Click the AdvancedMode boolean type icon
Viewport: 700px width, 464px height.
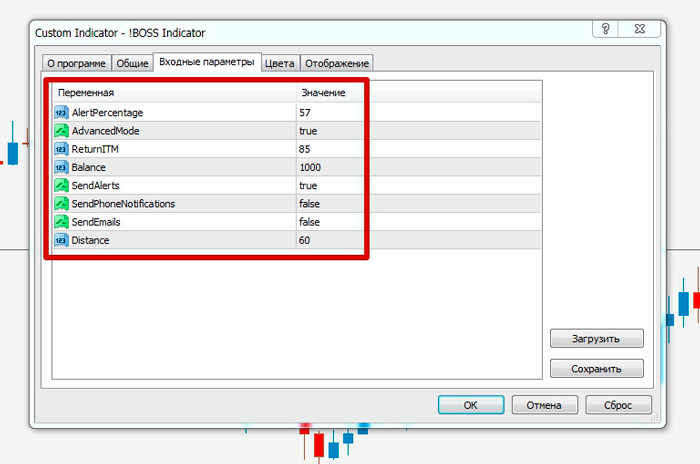click(62, 131)
